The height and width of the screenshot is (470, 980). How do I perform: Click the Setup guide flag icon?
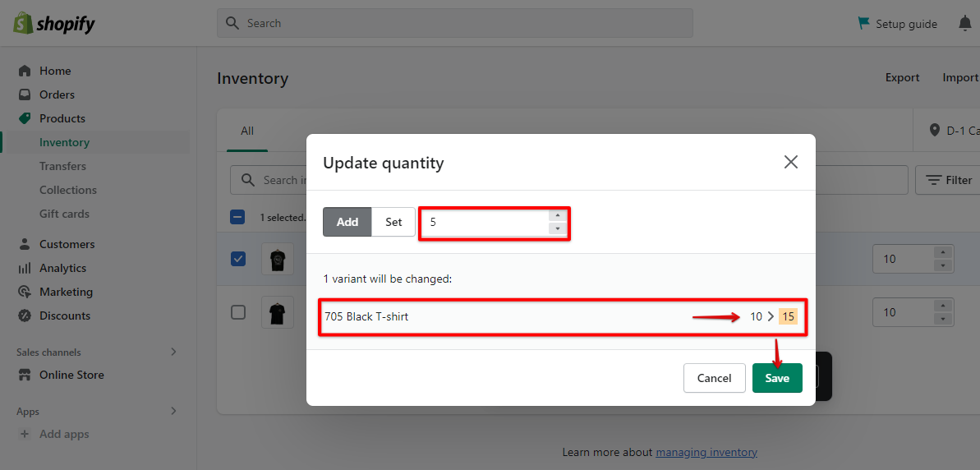click(x=863, y=23)
